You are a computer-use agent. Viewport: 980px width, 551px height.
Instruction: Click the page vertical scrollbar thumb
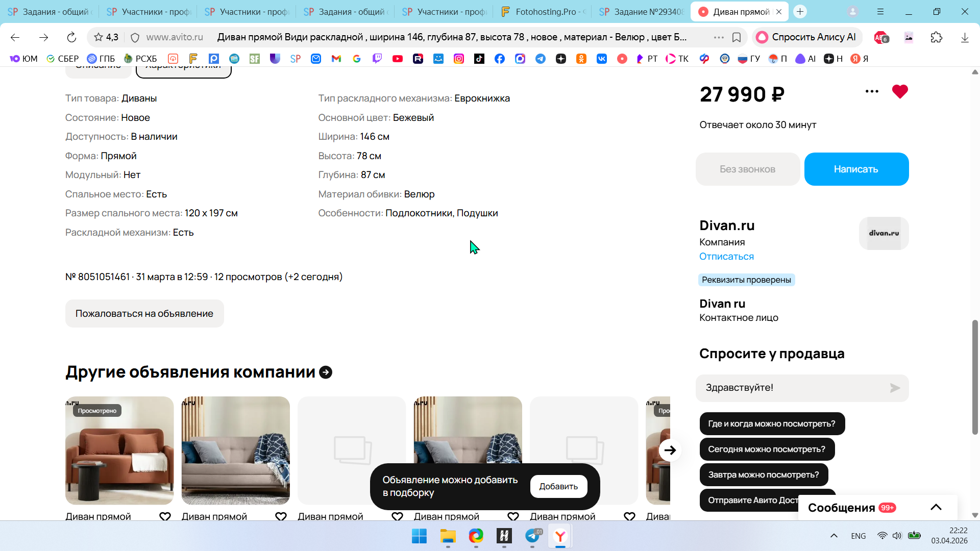click(975, 378)
